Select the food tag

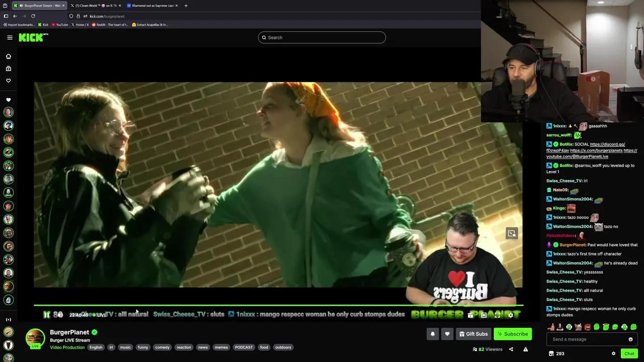point(264,347)
